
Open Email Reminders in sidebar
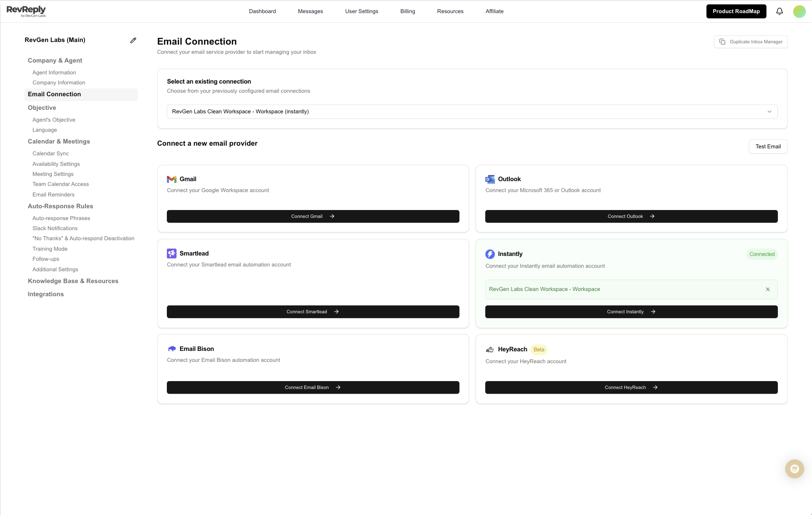click(53, 195)
